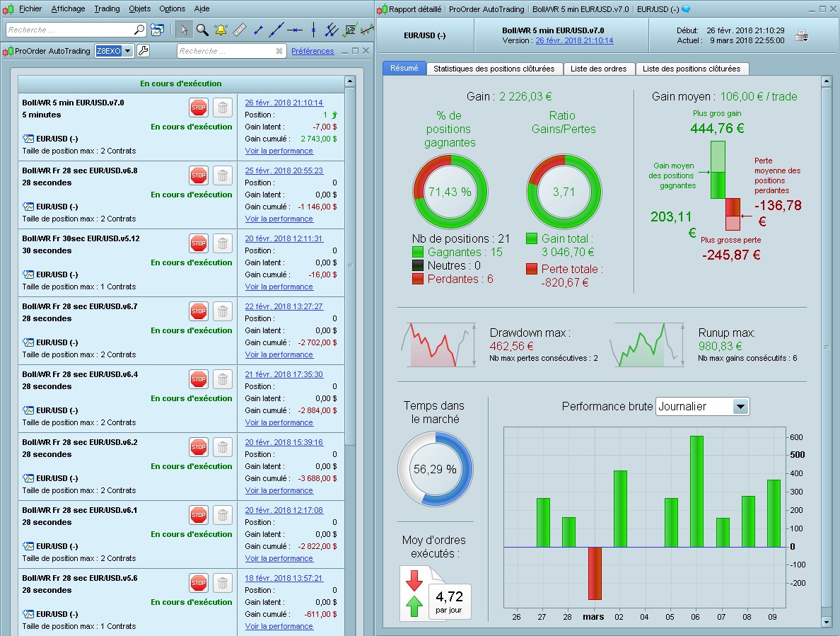Open the alerts bell icon
Viewport: 840px width, 636px height.
coord(221,30)
